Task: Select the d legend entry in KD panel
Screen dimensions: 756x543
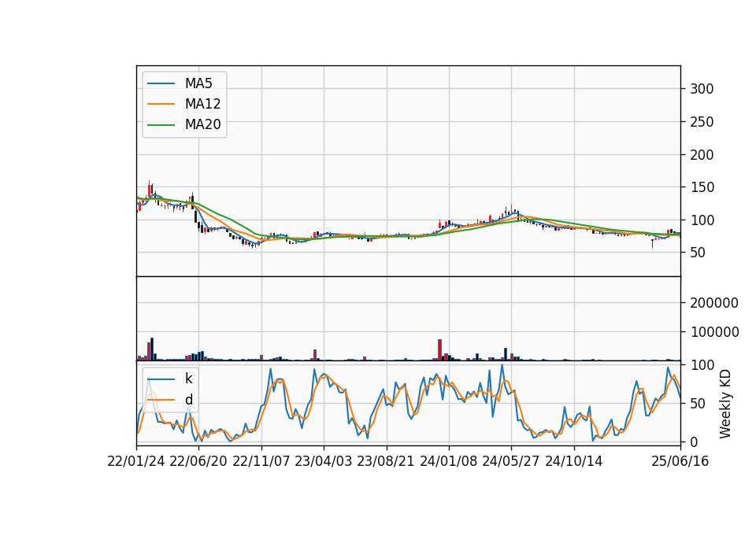Action: tap(170, 400)
